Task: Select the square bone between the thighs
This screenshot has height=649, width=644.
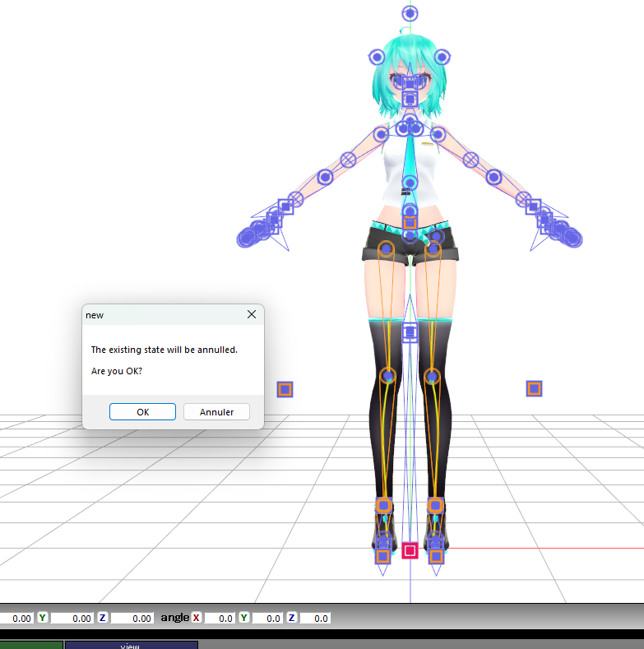Action: pos(410,332)
